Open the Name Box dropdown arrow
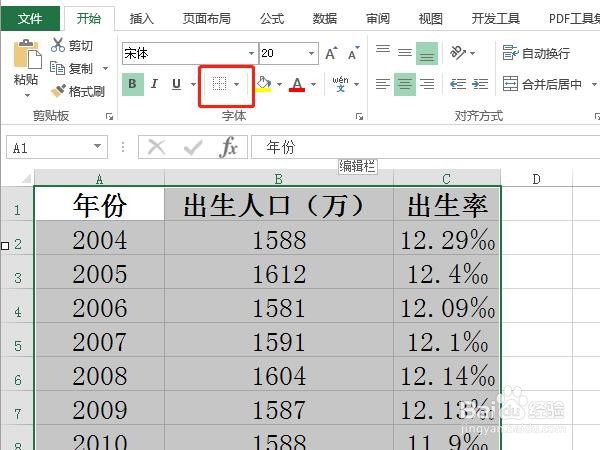 click(98, 147)
